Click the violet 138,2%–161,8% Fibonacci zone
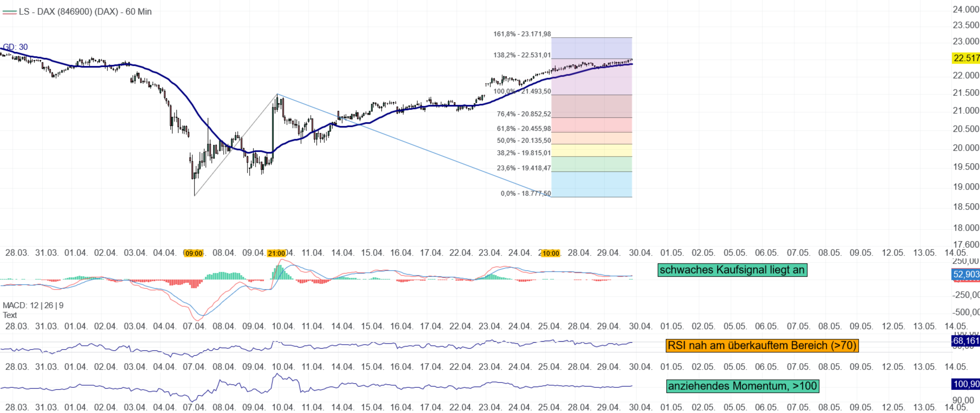Image resolution: width=980 pixels, height=413 pixels. pyautogui.click(x=592, y=48)
